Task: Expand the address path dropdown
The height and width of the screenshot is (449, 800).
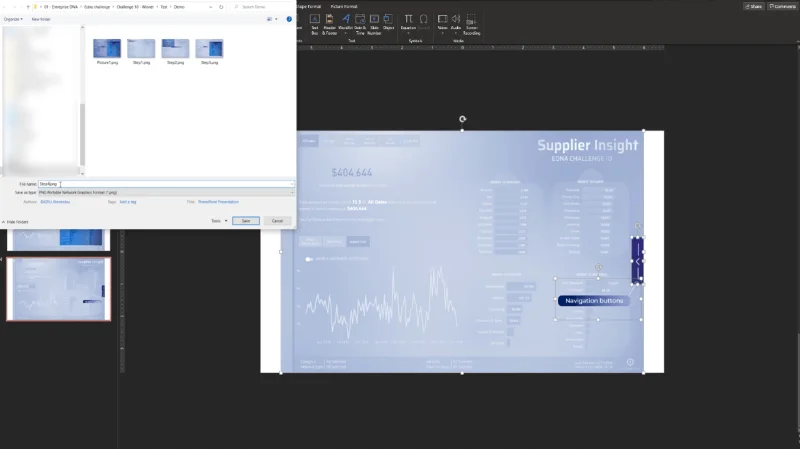Action: (x=211, y=7)
